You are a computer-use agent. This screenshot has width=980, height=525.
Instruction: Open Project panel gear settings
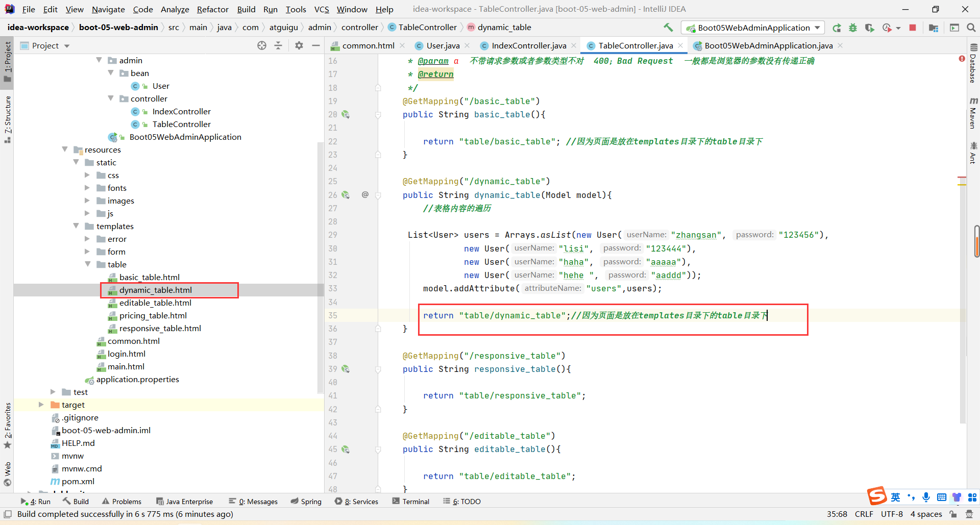pos(299,45)
